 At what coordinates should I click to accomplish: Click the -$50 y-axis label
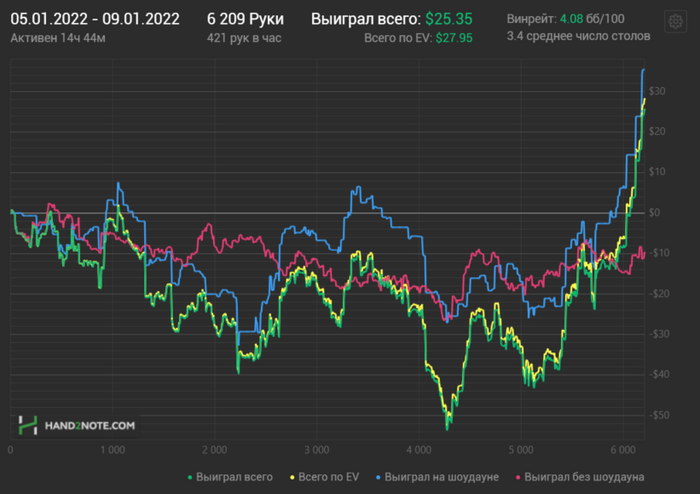tap(659, 415)
